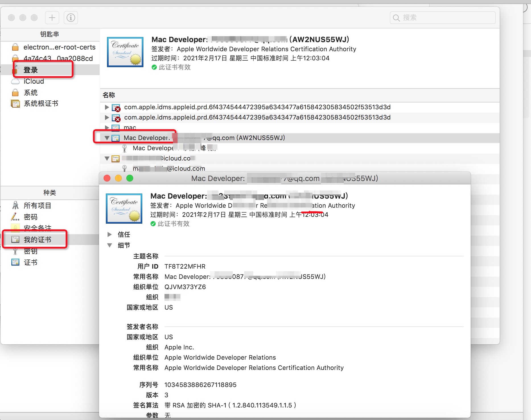The image size is (531, 420).
Task: Click the green valid checkmark in main window
Action: pos(154,67)
